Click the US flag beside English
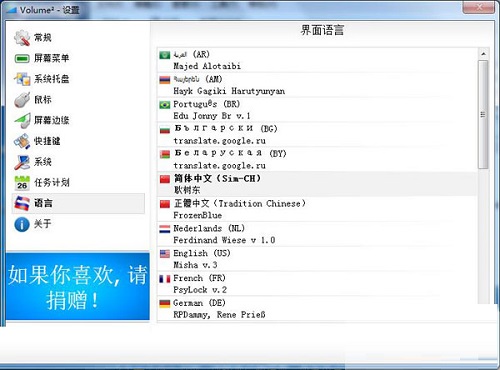 tap(165, 254)
